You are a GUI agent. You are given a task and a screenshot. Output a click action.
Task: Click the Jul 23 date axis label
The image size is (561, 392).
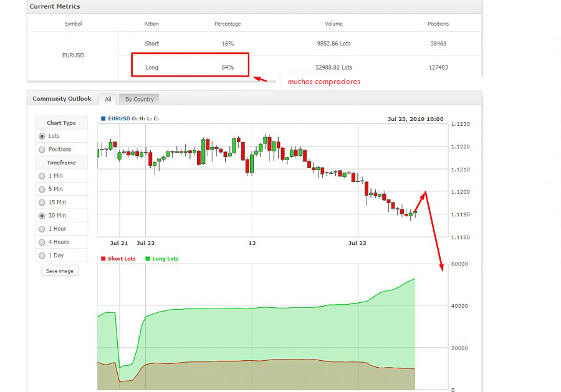(357, 243)
